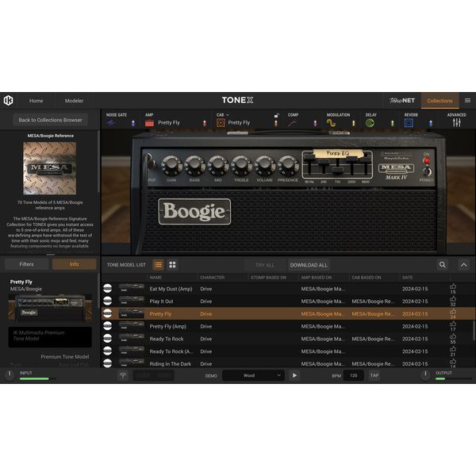Select the Info tab
This screenshot has width=476, height=476.
point(74,264)
